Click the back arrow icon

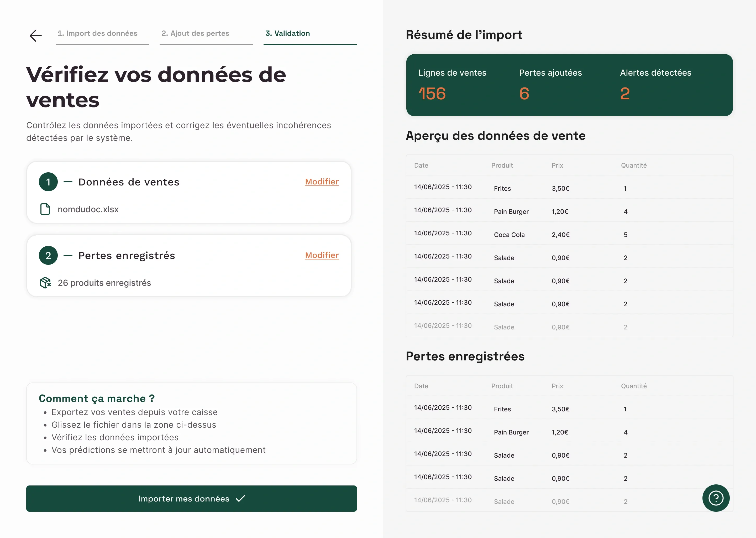click(35, 36)
